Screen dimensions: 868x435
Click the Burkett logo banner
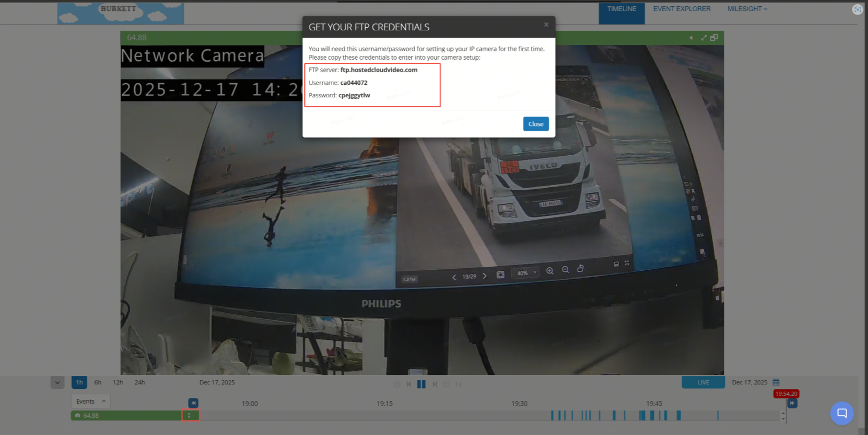pos(121,14)
